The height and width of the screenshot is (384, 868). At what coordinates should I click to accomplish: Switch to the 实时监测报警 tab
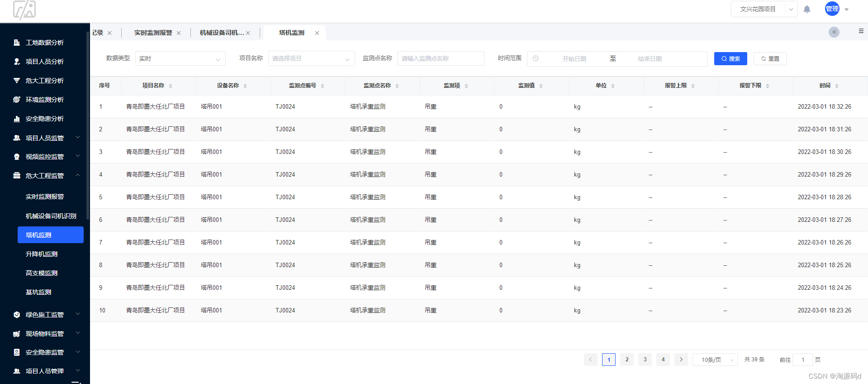coord(153,33)
